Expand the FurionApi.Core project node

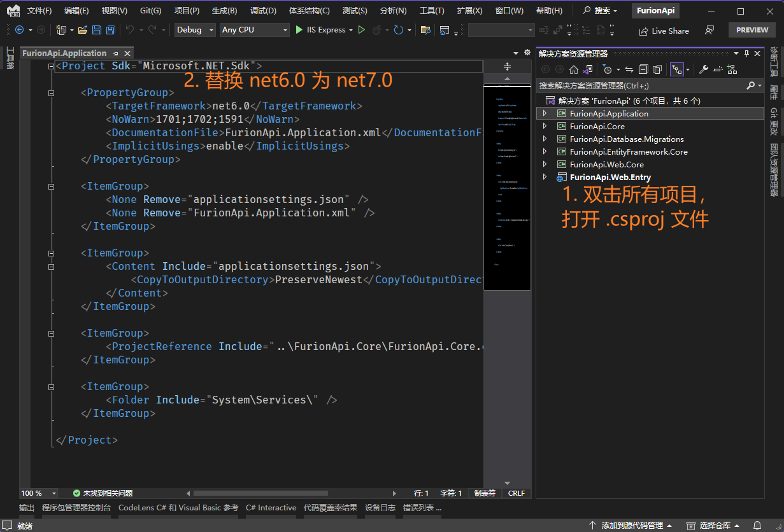click(x=545, y=126)
